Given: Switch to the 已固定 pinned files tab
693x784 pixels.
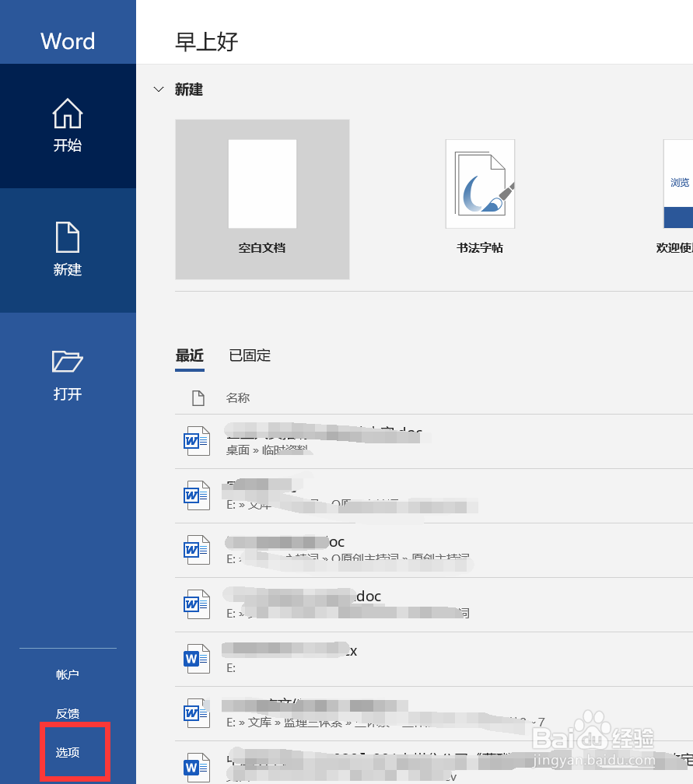Looking at the screenshot, I should [x=250, y=355].
